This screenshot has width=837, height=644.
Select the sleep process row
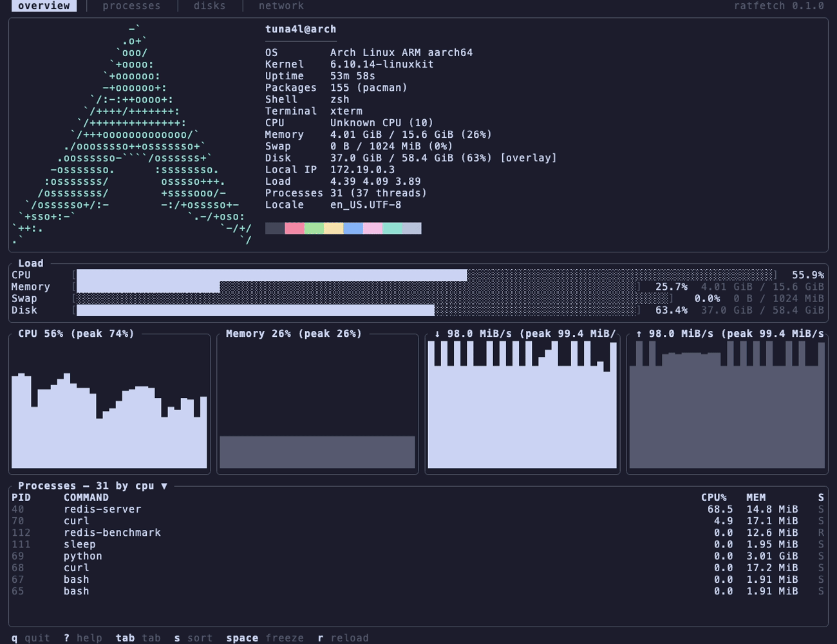pyautogui.click(x=418, y=544)
